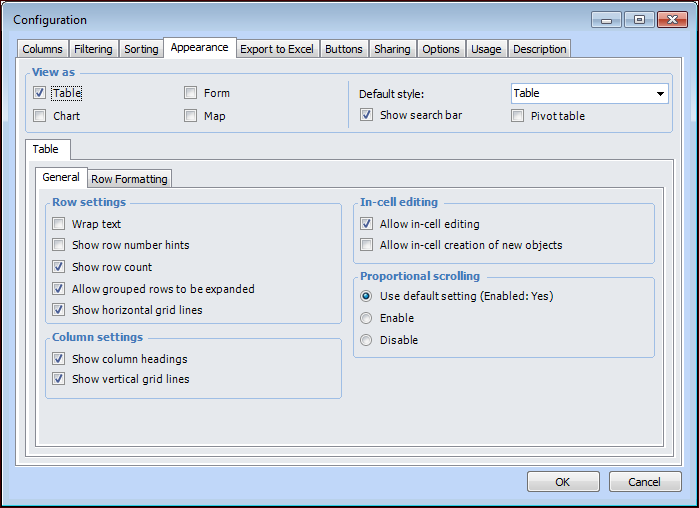Maximize the Configuration window
The image size is (699, 508).
coord(639,19)
